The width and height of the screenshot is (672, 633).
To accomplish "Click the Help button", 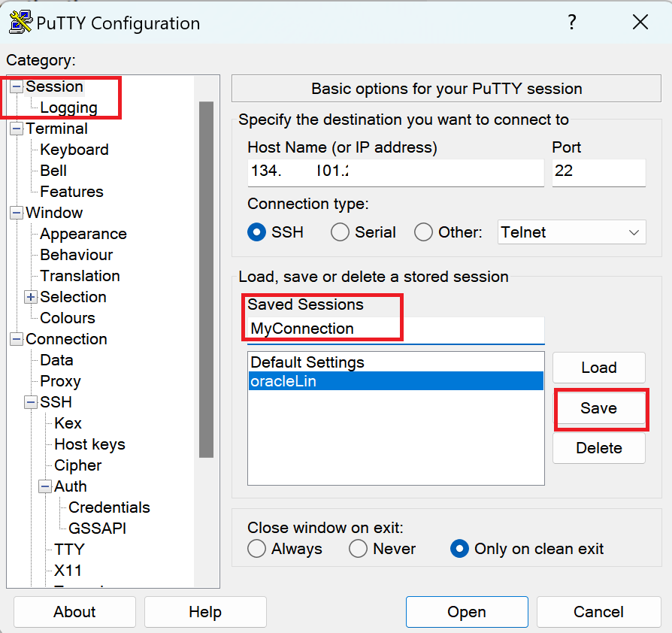I will [205, 611].
